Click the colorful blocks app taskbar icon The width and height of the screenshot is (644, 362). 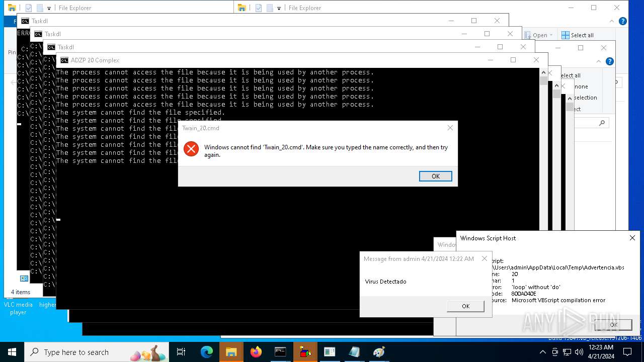coord(305,352)
